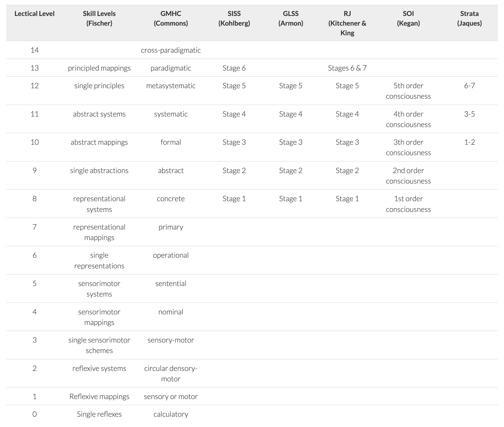Select the sentential cell
Screen dimensions: 504x427
[171, 284]
